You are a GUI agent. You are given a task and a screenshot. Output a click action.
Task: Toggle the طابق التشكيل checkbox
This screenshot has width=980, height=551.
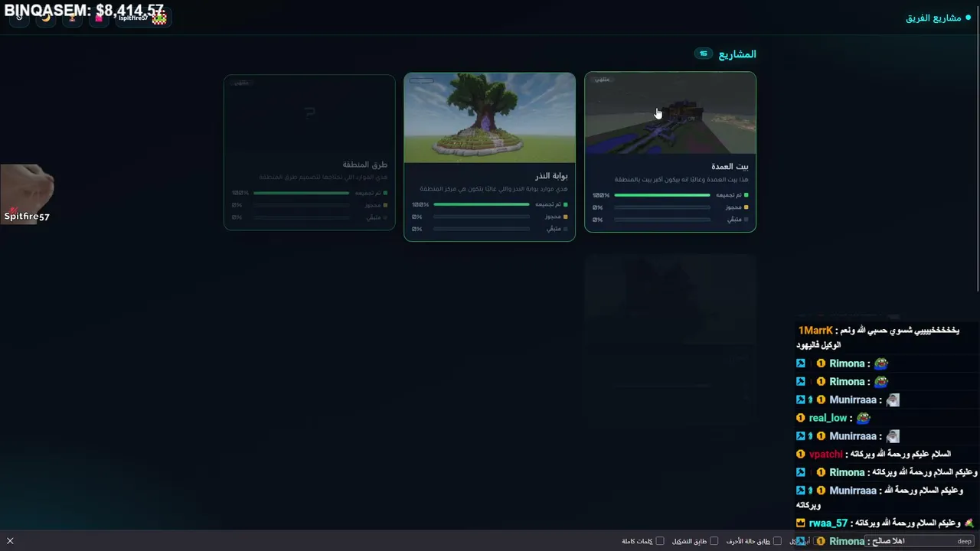tap(714, 541)
